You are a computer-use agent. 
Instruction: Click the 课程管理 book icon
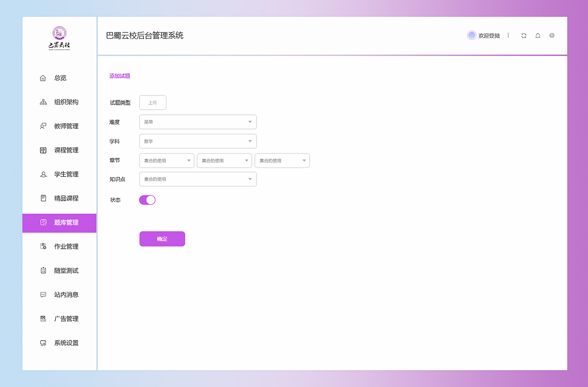pyautogui.click(x=43, y=150)
